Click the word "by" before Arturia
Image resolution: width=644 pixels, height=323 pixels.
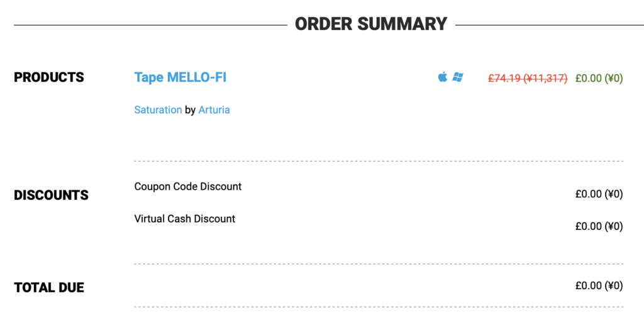[x=190, y=110]
